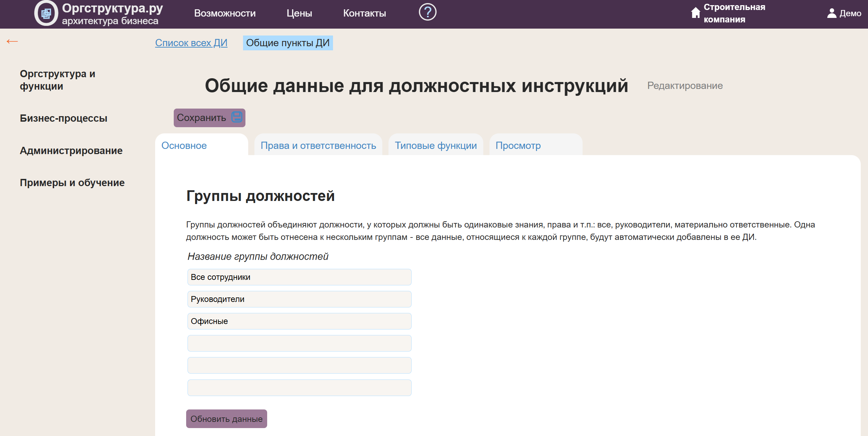868x436 pixels.
Task: Open Оргструктура и функции sidebar section
Action: (58, 80)
